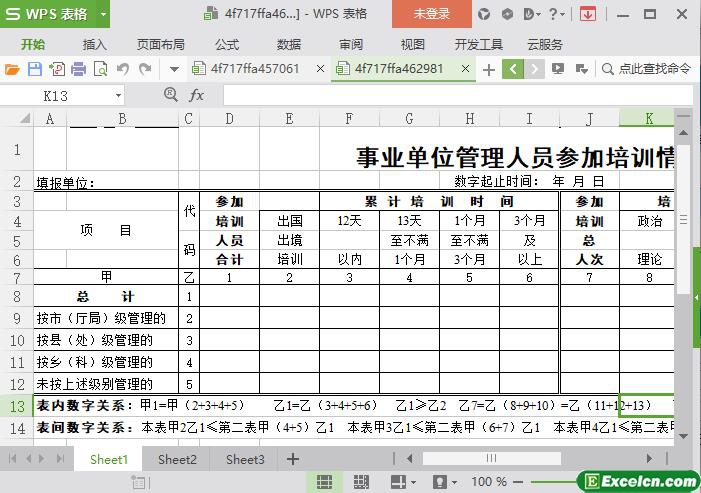The width and height of the screenshot is (701, 493).
Task: Open the 视图 ribbon tab
Action: coord(412,45)
